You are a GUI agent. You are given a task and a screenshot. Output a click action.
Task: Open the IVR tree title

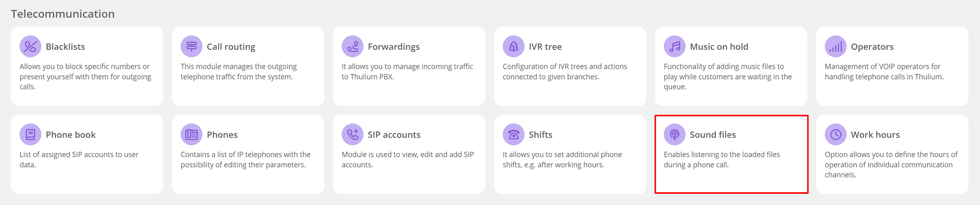tap(545, 47)
